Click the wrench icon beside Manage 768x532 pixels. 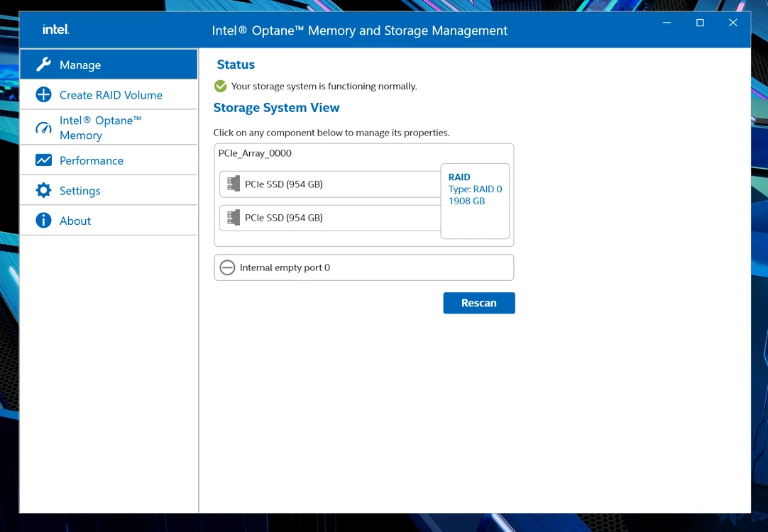tap(43, 65)
